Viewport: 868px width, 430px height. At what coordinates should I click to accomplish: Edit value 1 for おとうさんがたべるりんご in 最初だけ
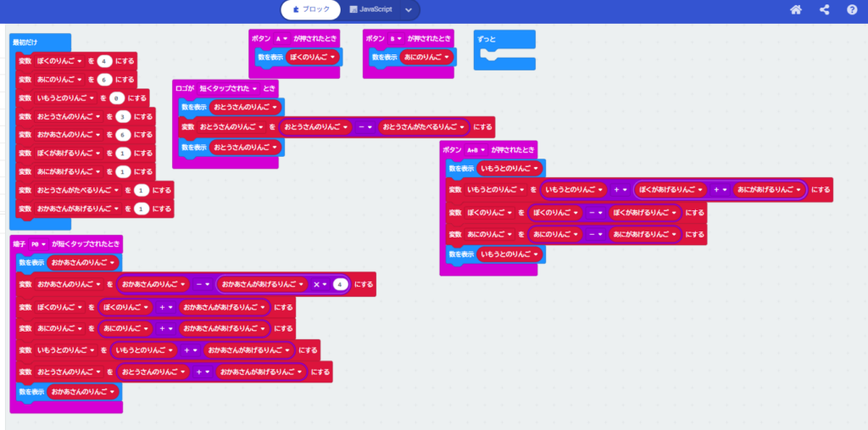tap(142, 190)
